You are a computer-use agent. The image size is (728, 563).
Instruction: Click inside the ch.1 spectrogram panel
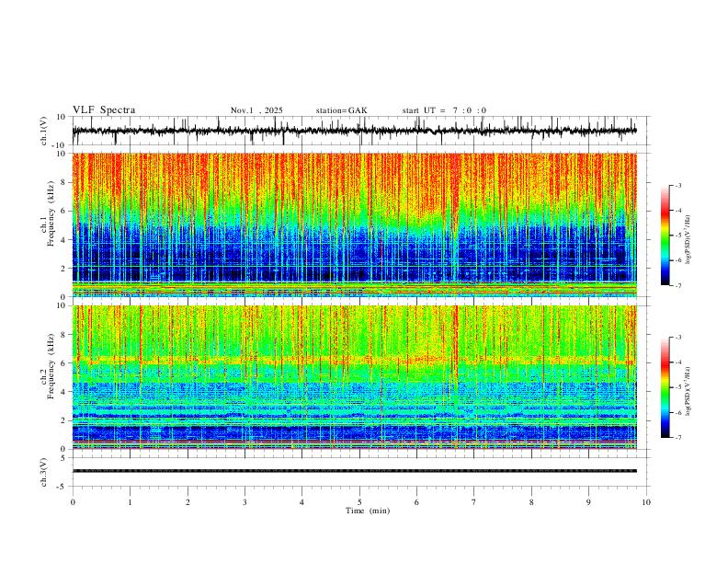click(x=354, y=224)
